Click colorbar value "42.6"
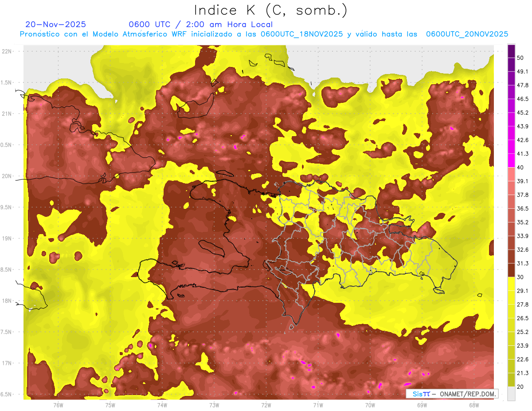This screenshot has height=411, width=532. (x=523, y=140)
